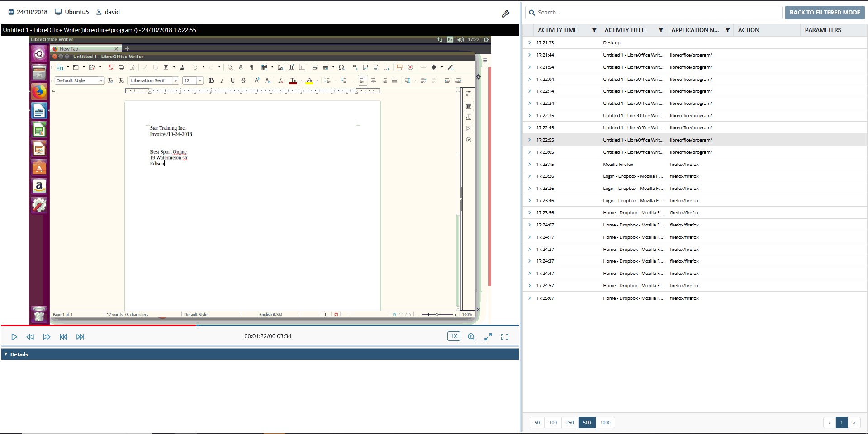
Task: Open Application Name column filter
Action: click(x=727, y=30)
